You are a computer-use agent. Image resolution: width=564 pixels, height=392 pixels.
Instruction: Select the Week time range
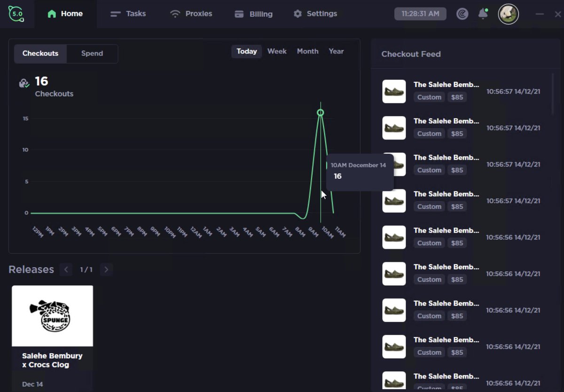(277, 51)
